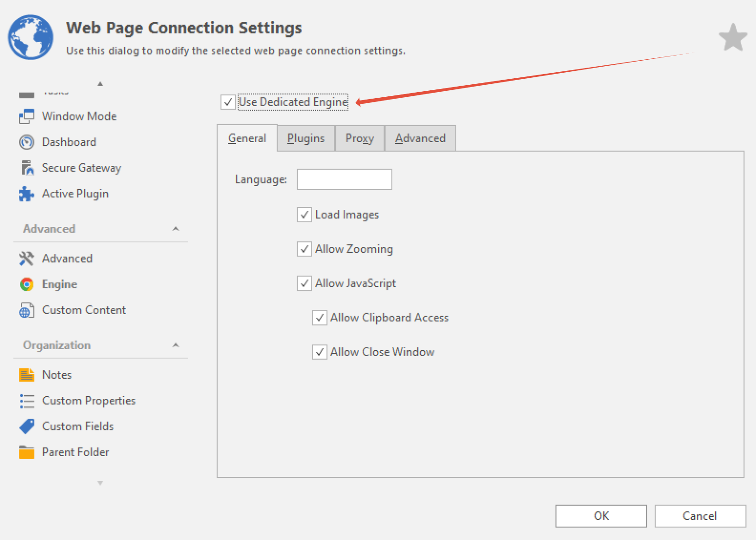Click the Active Plugin puzzle icon

click(x=26, y=194)
